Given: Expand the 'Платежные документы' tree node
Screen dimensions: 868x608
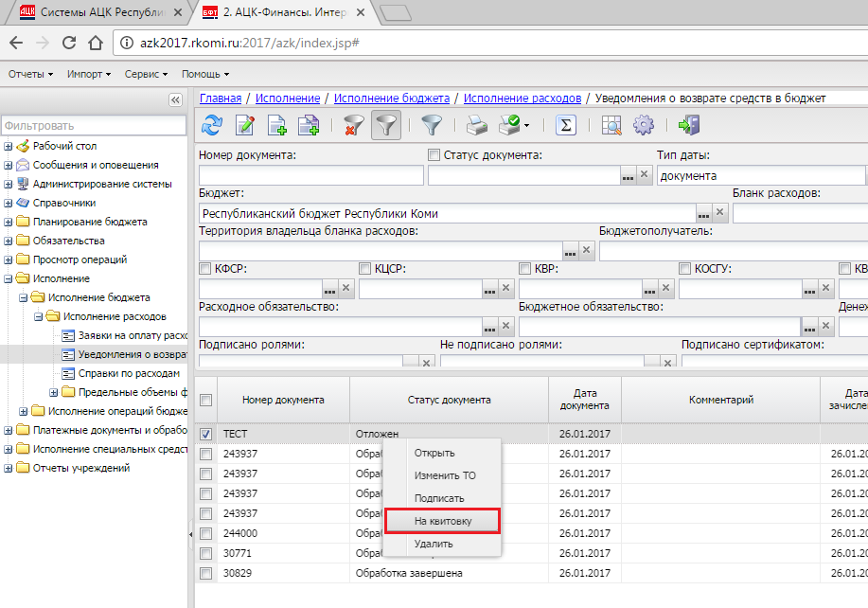Looking at the screenshot, I should [9, 430].
